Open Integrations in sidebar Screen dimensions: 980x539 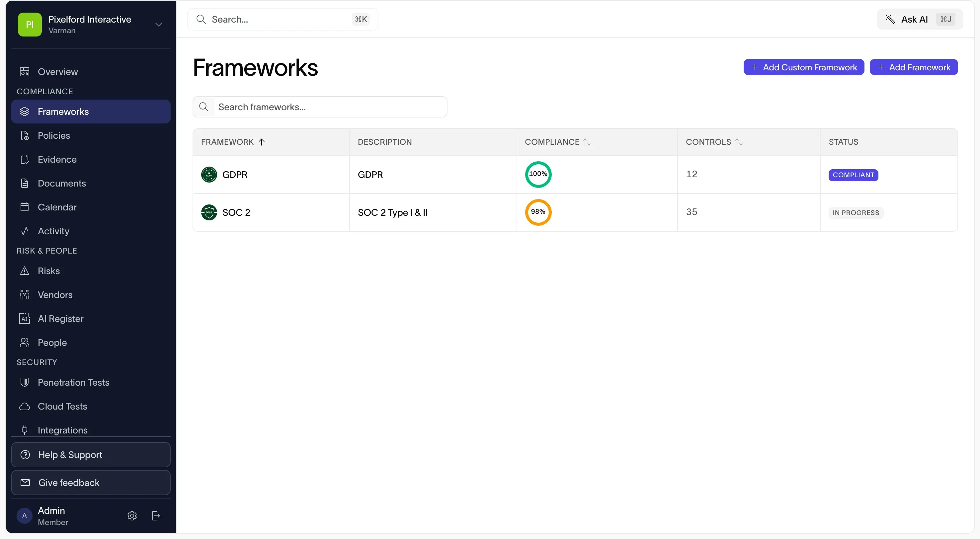coord(91,430)
